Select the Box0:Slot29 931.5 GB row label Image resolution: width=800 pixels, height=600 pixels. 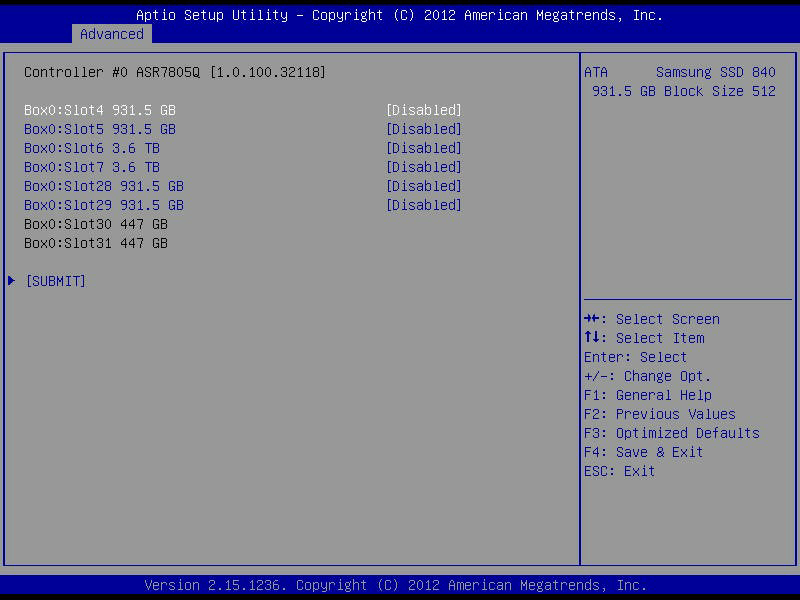(x=104, y=205)
